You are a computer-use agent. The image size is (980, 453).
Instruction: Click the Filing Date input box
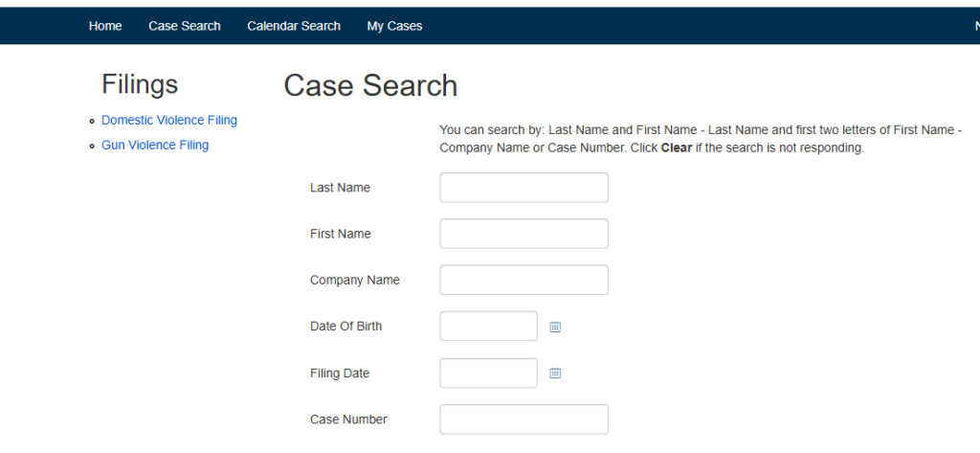pyautogui.click(x=488, y=374)
